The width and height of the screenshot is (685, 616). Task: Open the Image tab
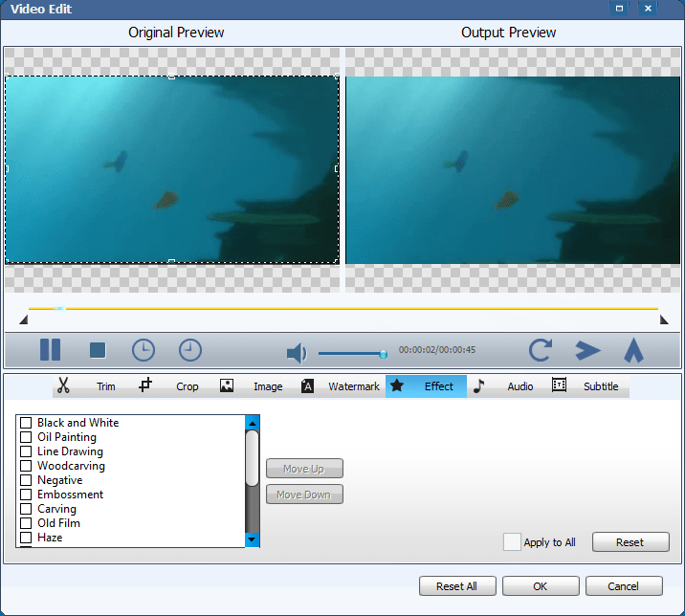pyautogui.click(x=268, y=386)
